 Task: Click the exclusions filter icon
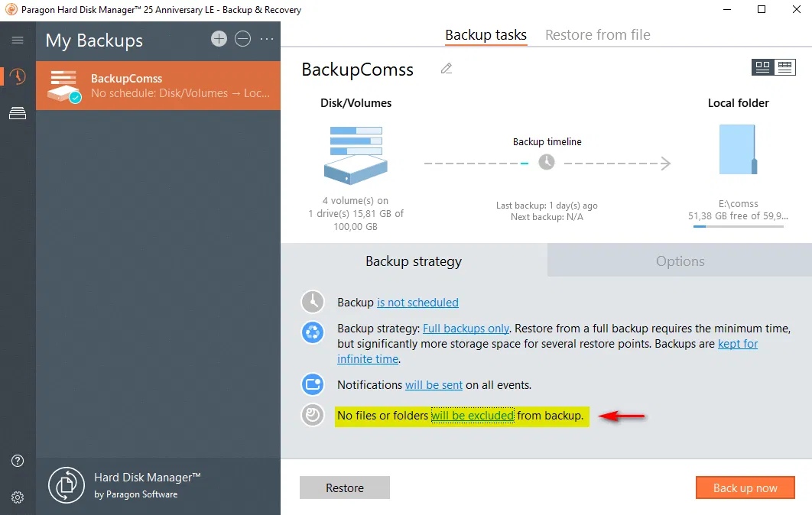(313, 415)
